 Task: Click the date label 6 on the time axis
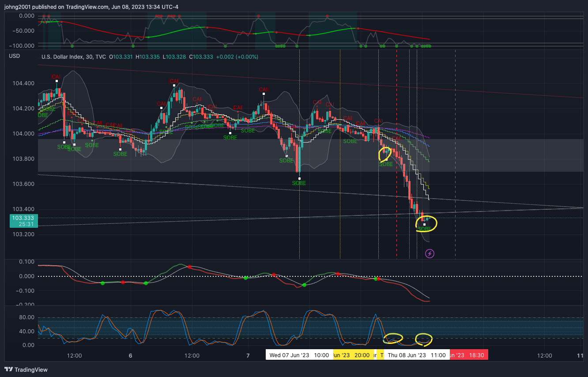(x=131, y=355)
